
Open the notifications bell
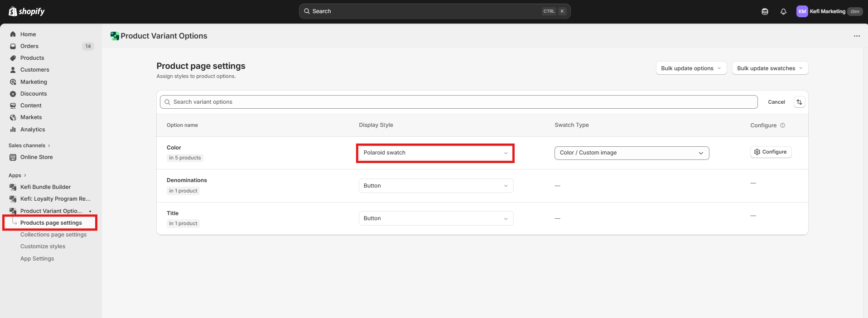pyautogui.click(x=783, y=11)
